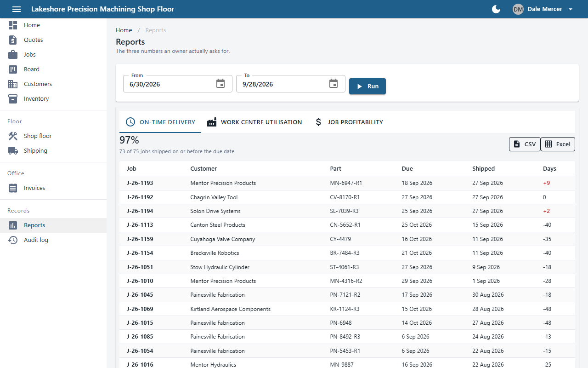Screen dimensions: 588x368
Task: Click part number ST-4061-R3
Action: 345,267
